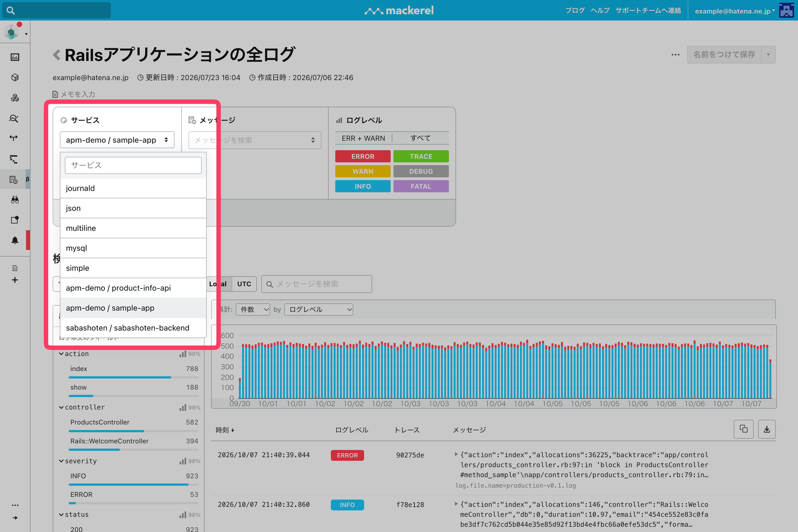This screenshot has height=532, width=798.
Task: Toggle the WARN log level filter
Action: [363, 171]
